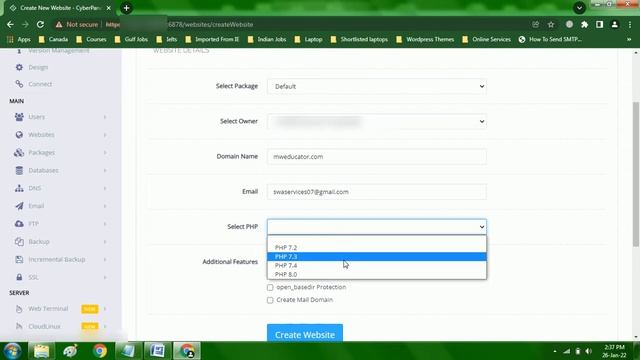Viewport: 640px width, 360px height.
Task: Expand the DNS menu
Action: click(105, 188)
